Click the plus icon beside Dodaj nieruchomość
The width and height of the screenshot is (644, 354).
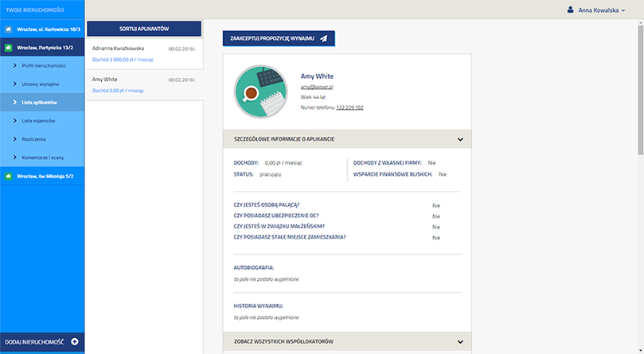75,342
